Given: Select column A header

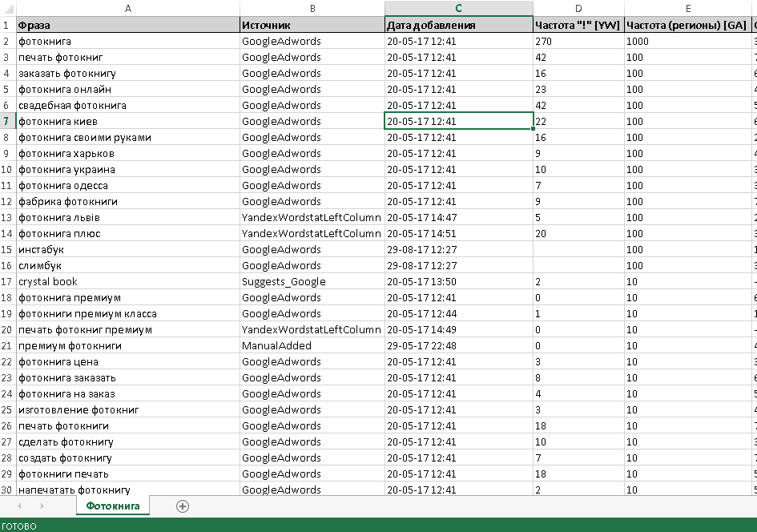Looking at the screenshot, I should [128, 8].
